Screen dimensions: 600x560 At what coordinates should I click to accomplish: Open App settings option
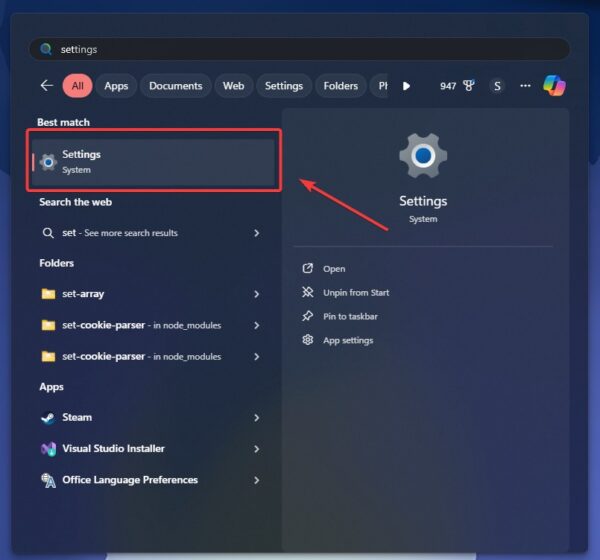coord(348,341)
